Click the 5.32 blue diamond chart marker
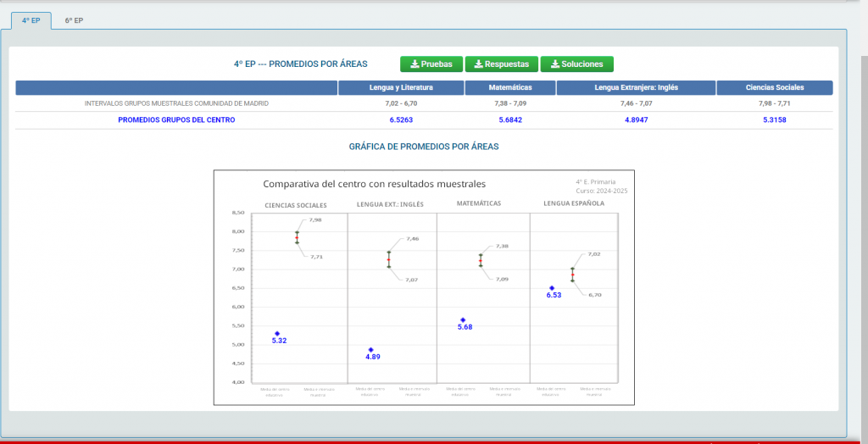The width and height of the screenshot is (868, 444). click(277, 334)
